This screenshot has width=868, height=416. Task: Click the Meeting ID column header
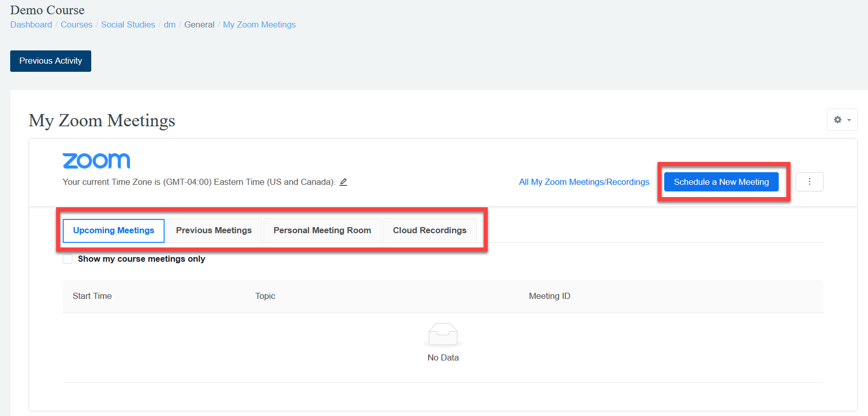point(549,296)
